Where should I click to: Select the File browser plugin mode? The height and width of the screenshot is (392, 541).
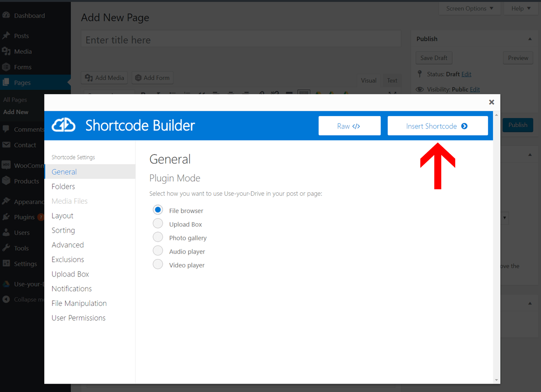coord(158,210)
